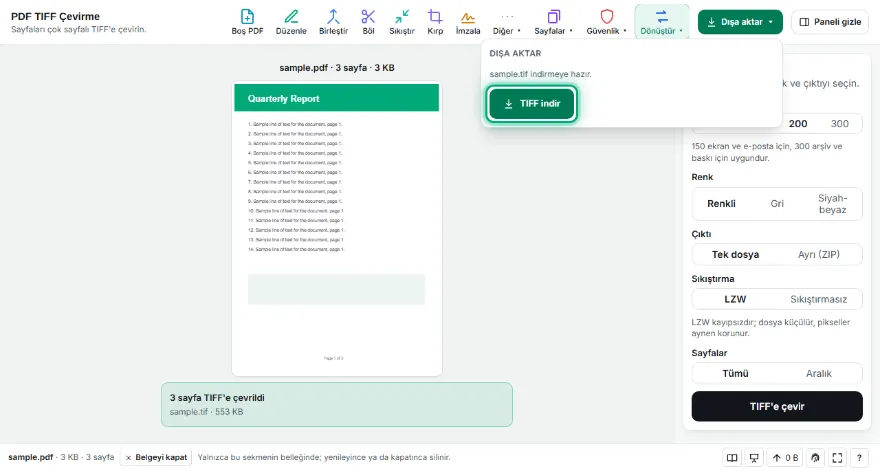
Task: Choose the Kırp crop tool
Action: (435, 22)
